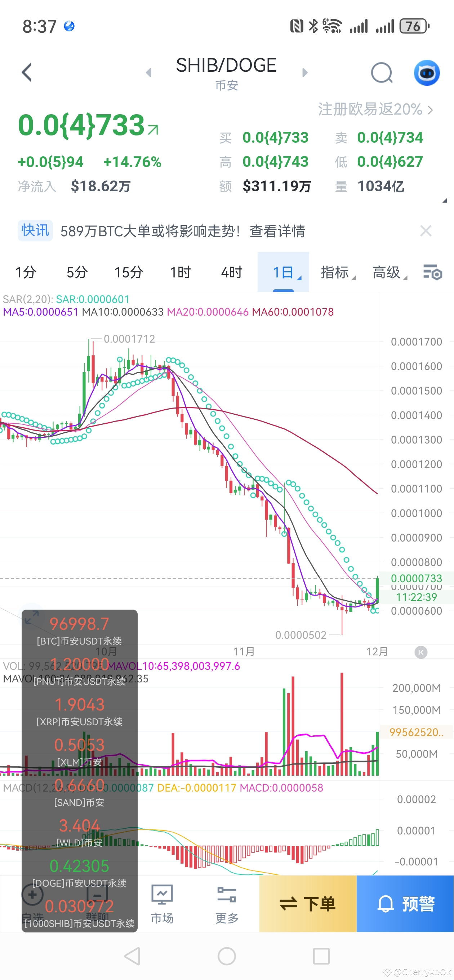Tap the Android home circle button
Viewport: 454px width, 980px height.
click(227, 956)
